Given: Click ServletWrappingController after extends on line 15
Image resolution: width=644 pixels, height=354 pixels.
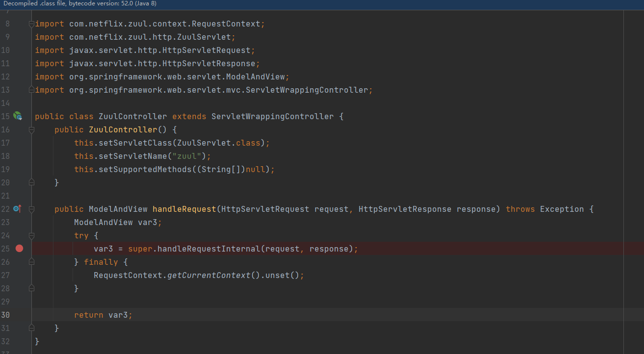Looking at the screenshot, I should (273, 116).
